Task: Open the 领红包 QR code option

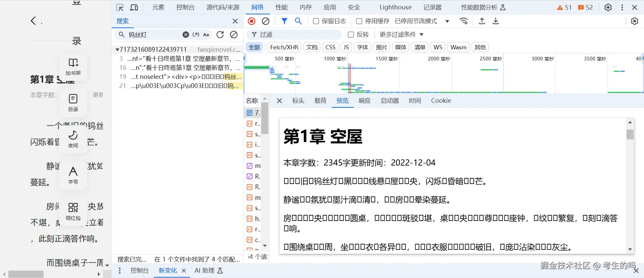Action: click(x=73, y=212)
